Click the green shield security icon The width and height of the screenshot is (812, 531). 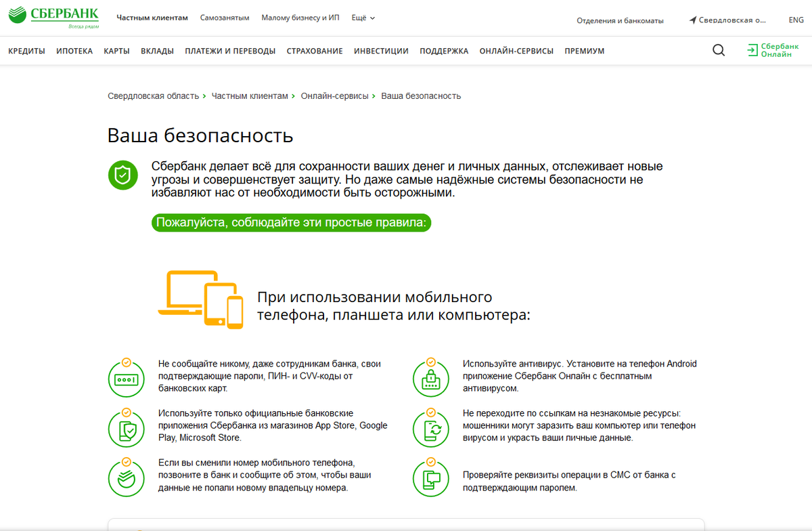122,175
